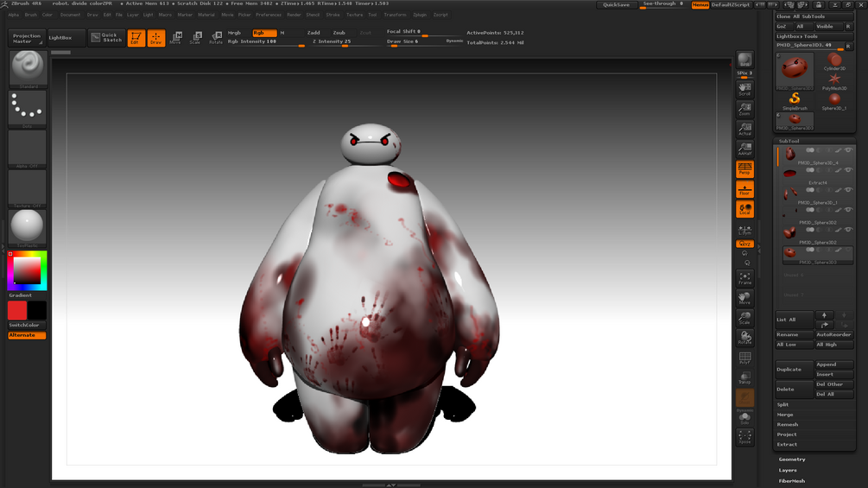Expand the Layers subpalette

[x=788, y=471]
